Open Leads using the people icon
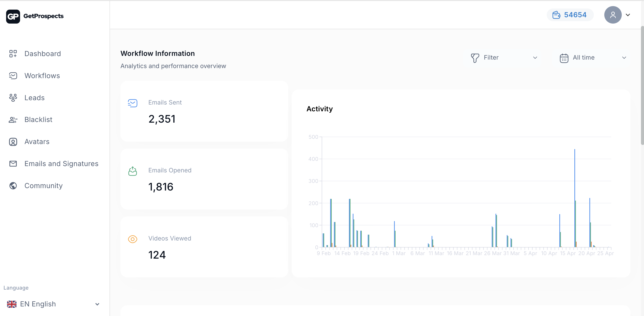 click(x=13, y=98)
